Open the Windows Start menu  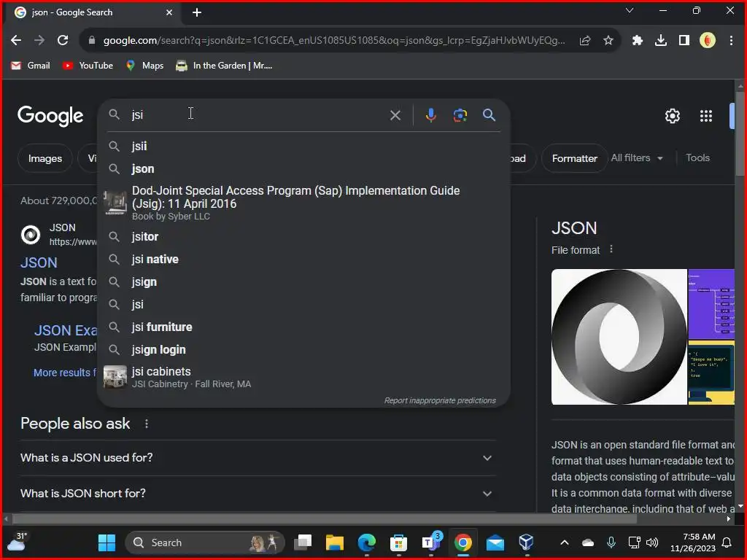107,542
